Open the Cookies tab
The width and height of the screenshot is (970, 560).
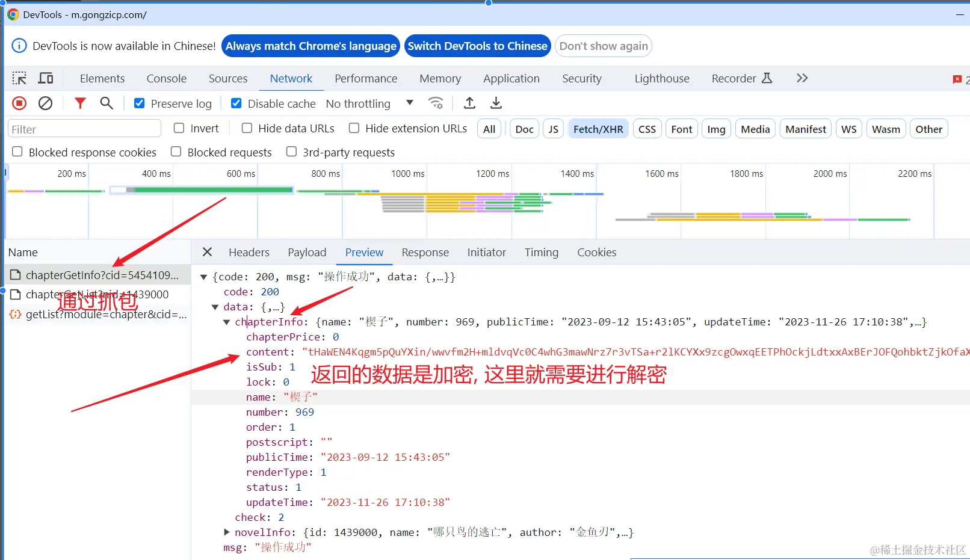coord(597,252)
